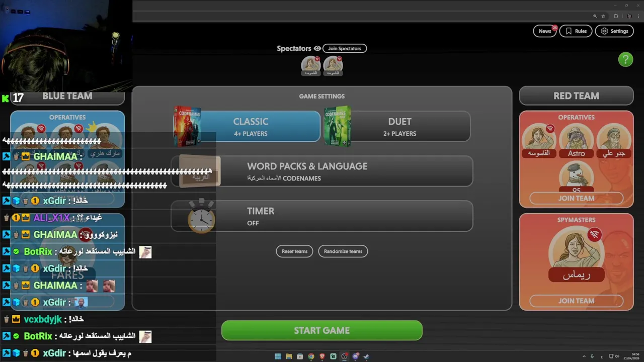644x362 pixels.
Task: Click the stopwatch clock icon
Action: point(201,217)
